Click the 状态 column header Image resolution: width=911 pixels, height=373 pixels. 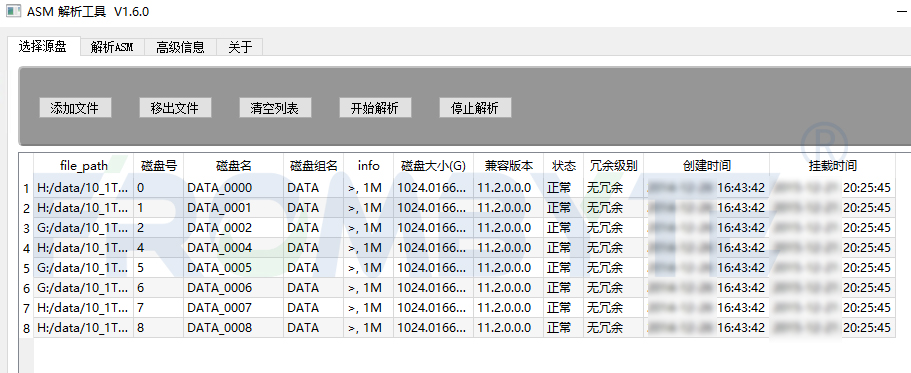point(564,166)
